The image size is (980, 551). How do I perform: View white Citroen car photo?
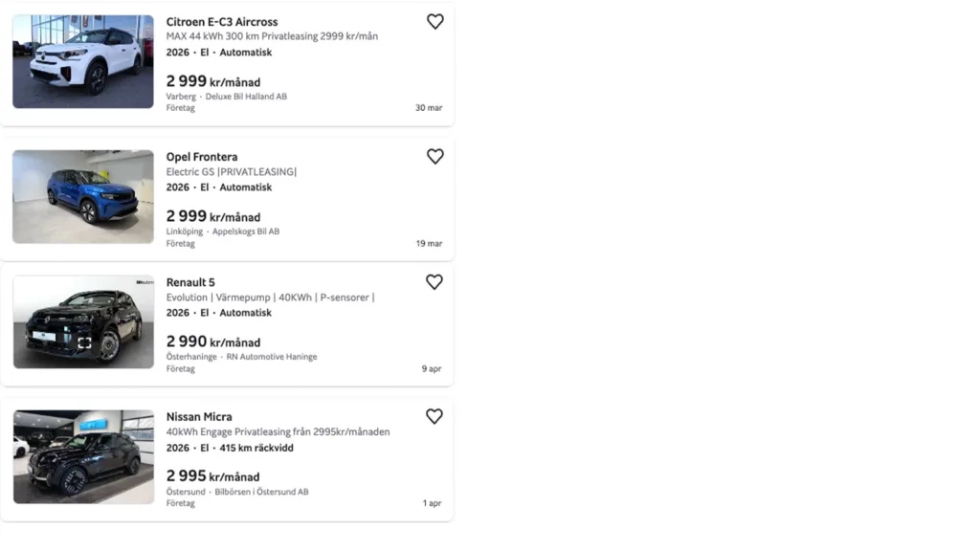pos(83,61)
